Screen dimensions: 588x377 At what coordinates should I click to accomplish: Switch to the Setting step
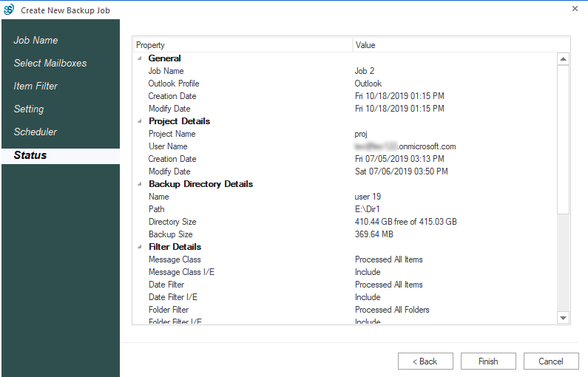pos(29,109)
